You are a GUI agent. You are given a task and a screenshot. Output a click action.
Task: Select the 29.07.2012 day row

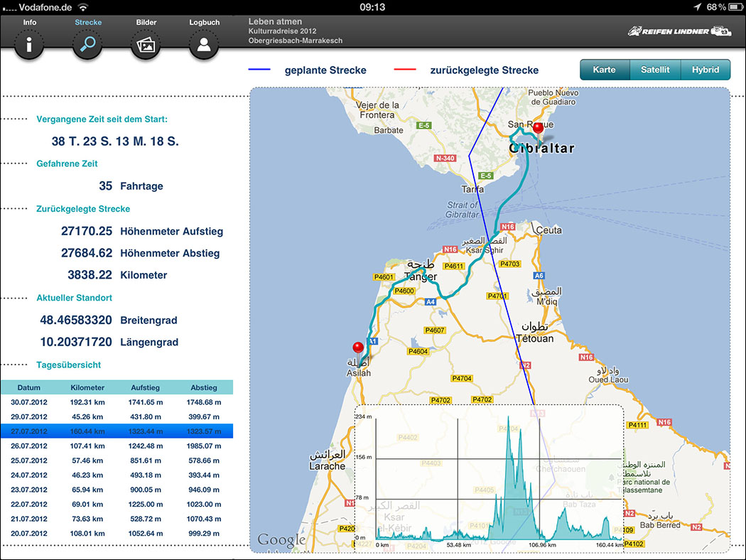pos(117,416)
